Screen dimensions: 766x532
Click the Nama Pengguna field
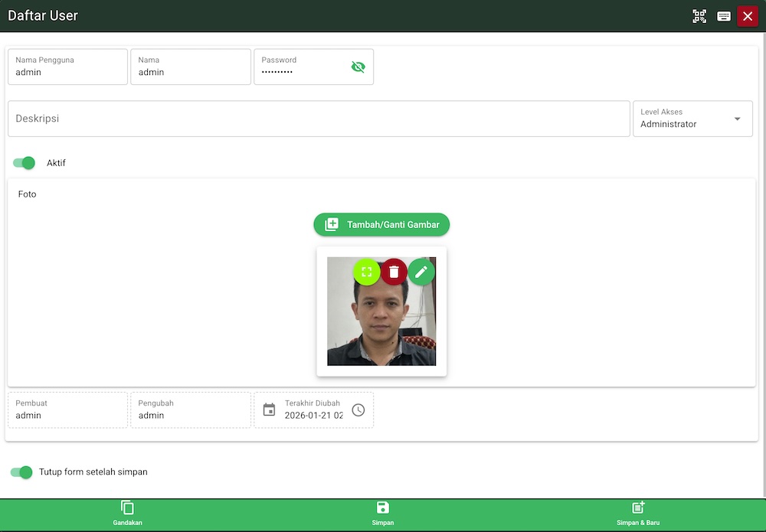tap(67, 71)
